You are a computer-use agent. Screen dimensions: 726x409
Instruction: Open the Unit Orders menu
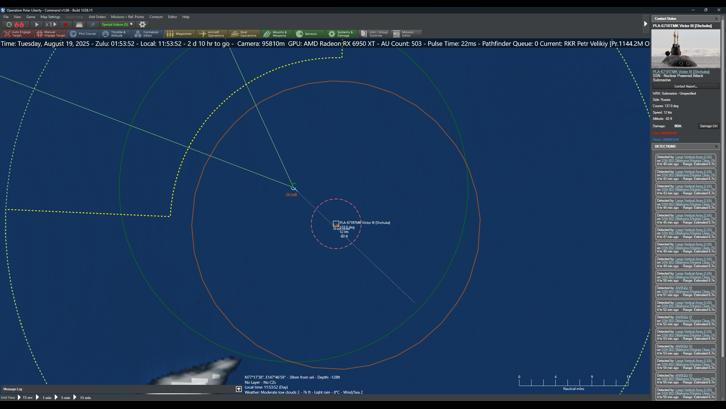pyautogui.click(x=97, y=17)
